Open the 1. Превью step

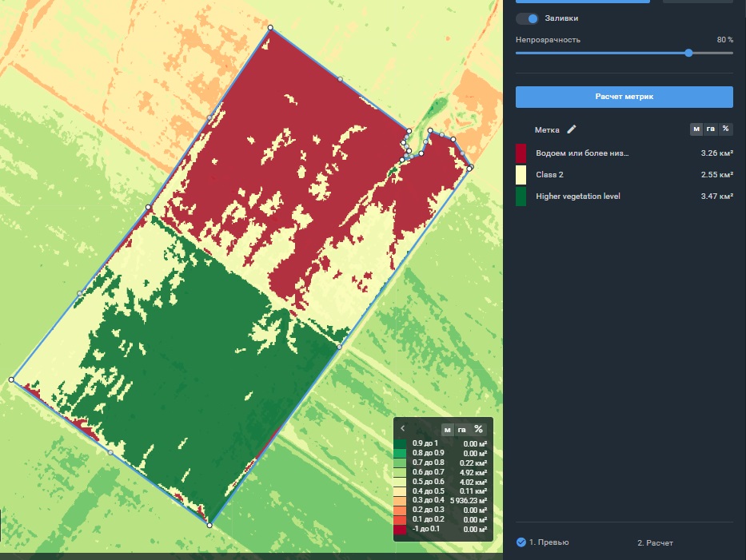543,542
